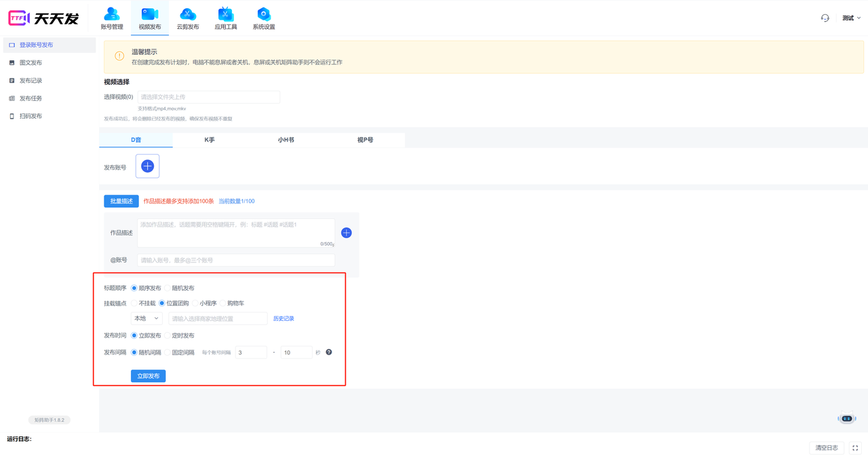Open the 历史记录 link

pos(283,319)
